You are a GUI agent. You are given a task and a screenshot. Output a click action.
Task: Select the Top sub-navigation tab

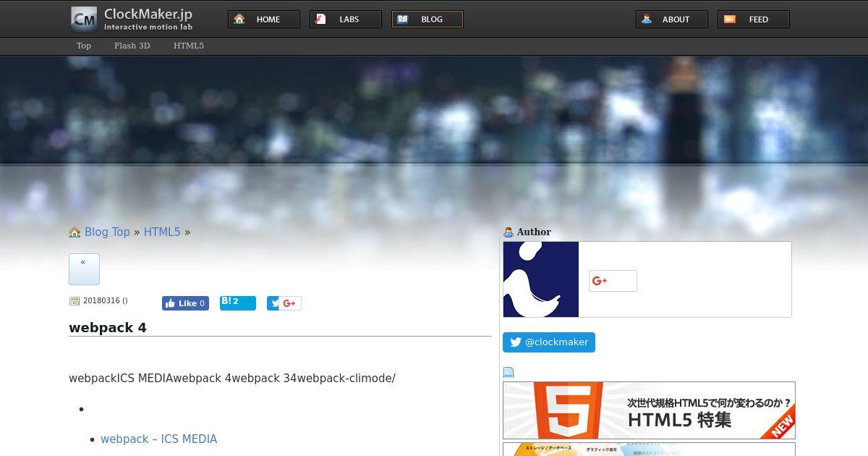click(x=84, y=46)
